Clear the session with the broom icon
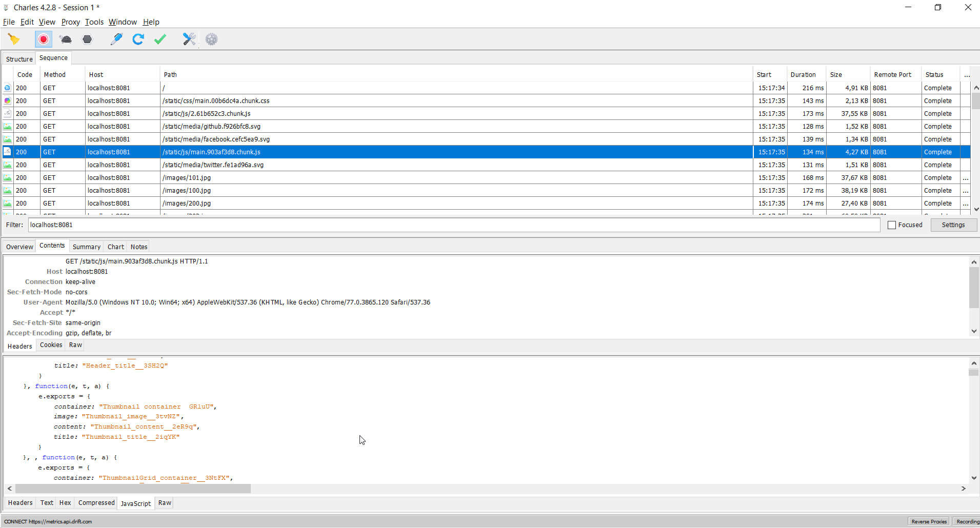The image size is (980, 528). pos(14,39)
